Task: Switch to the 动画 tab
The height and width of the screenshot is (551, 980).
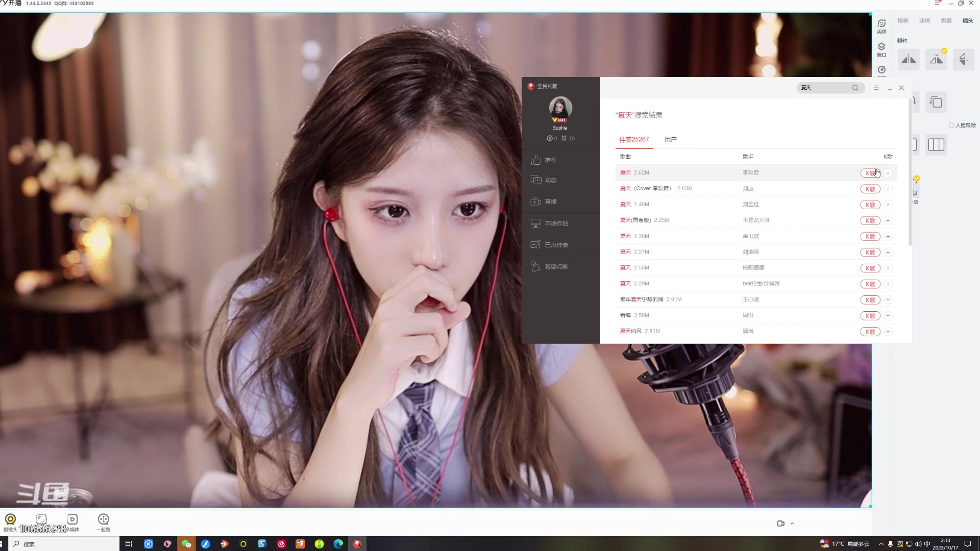Action: coord(924,21)
